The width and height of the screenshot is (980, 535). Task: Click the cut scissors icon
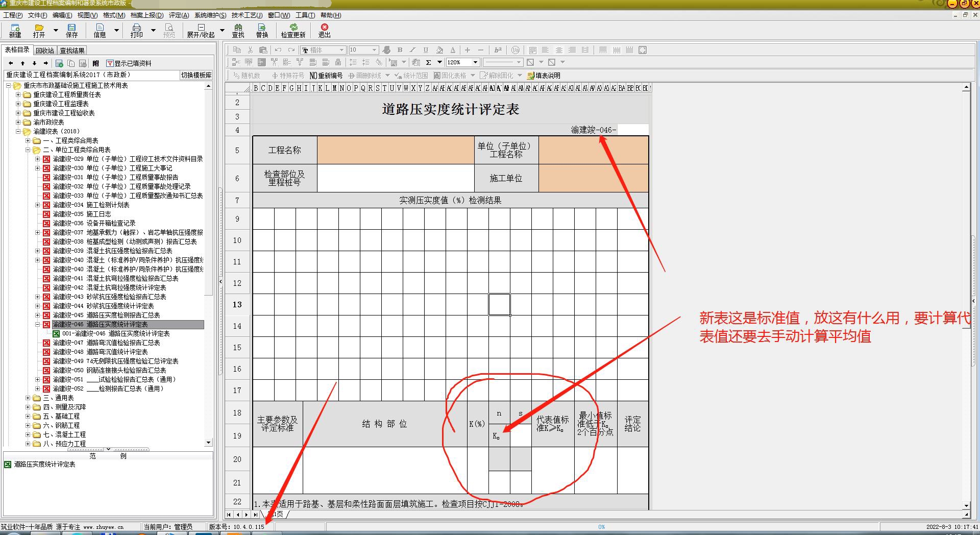(250, 50)
